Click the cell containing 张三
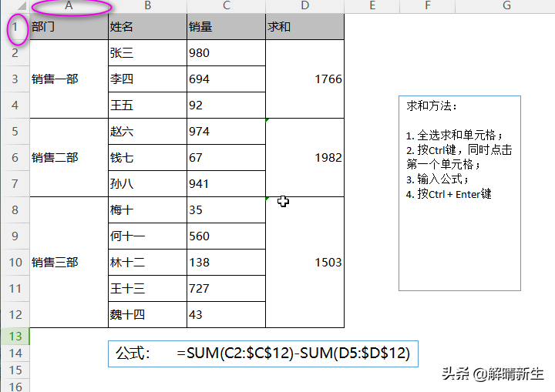Screen dimensions: 555x392 coord(147,52)
